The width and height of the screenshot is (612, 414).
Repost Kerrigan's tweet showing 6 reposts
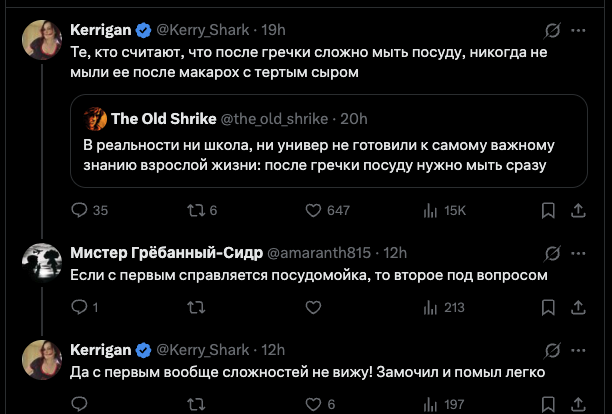click(194, 211)
